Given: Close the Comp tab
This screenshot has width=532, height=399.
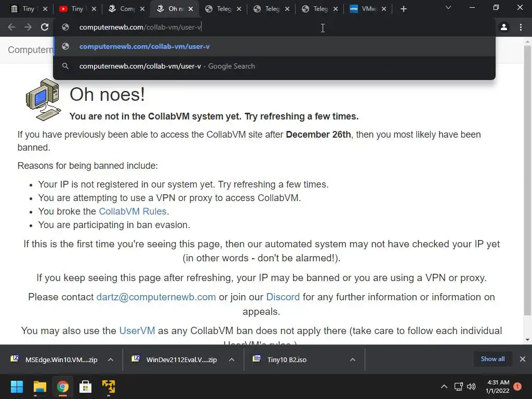Looking at the screenshot, I should tap(142, 9).
